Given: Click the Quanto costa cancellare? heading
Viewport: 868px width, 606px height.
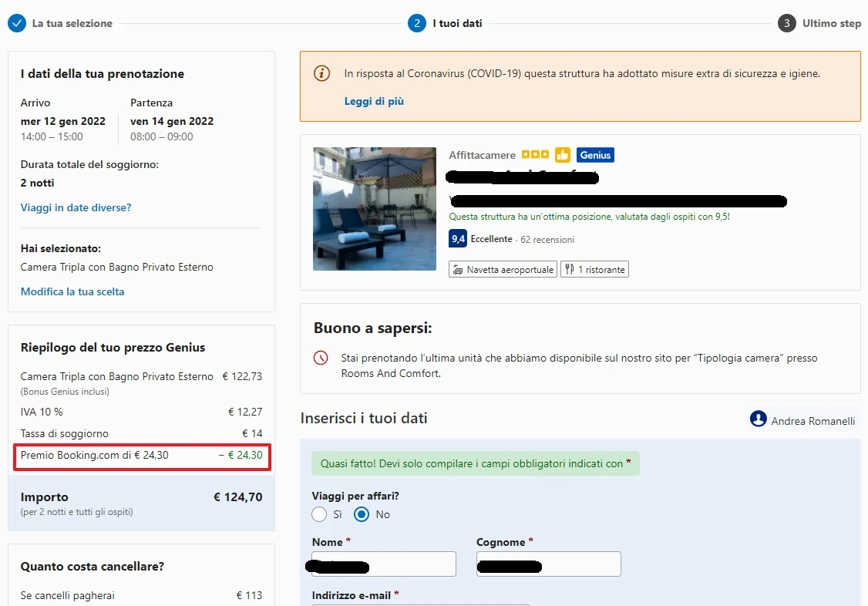Looking at the screenshot, I should point(93,566).
